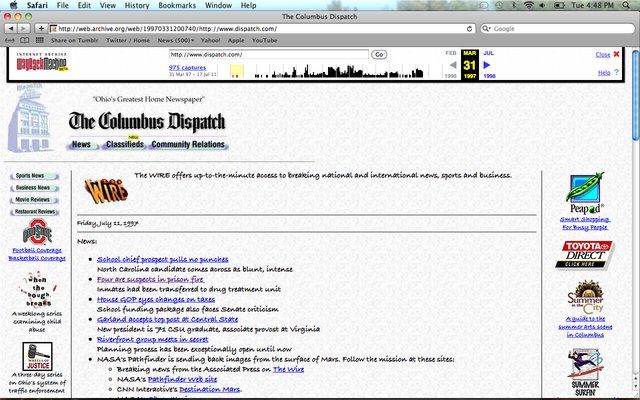The width and height of the screenshot is (640, 400).
Task: Click the red X close icon in Wayback bar
Action: click(616, 54)
